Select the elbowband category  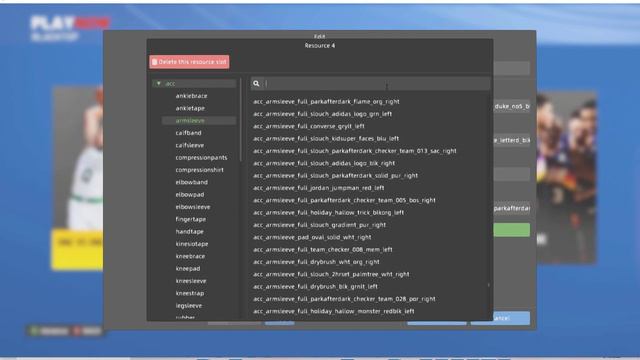pos(191,182)
